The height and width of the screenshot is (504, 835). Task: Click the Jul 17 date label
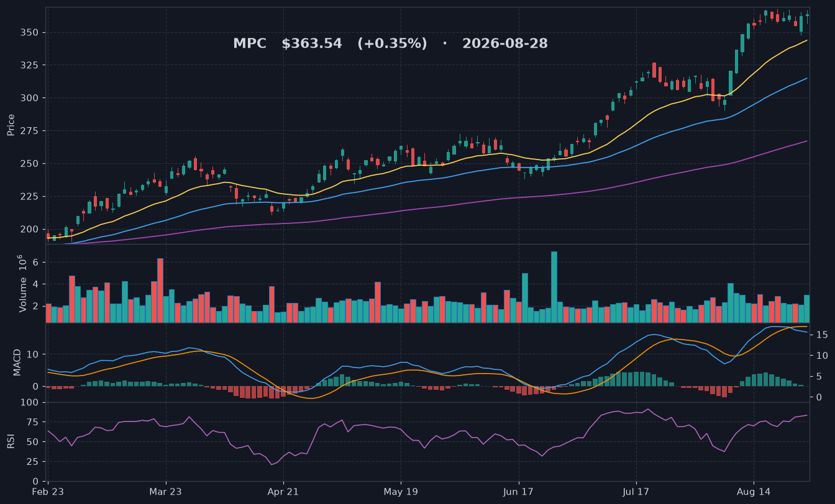(x=636, y=491)
